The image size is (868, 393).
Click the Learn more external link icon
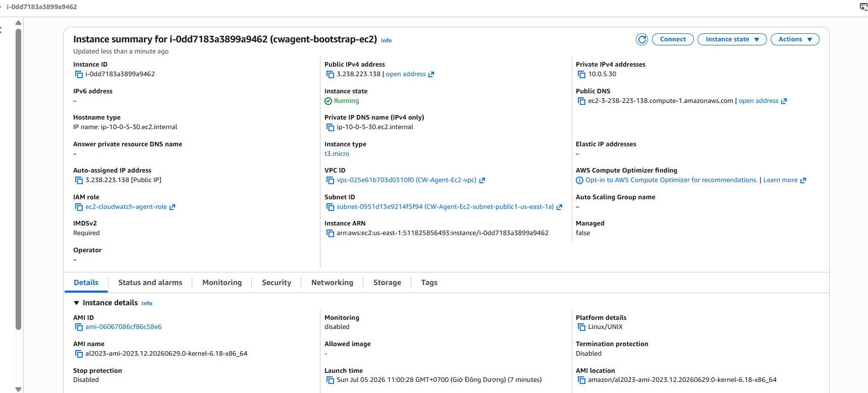click(803, 181)
